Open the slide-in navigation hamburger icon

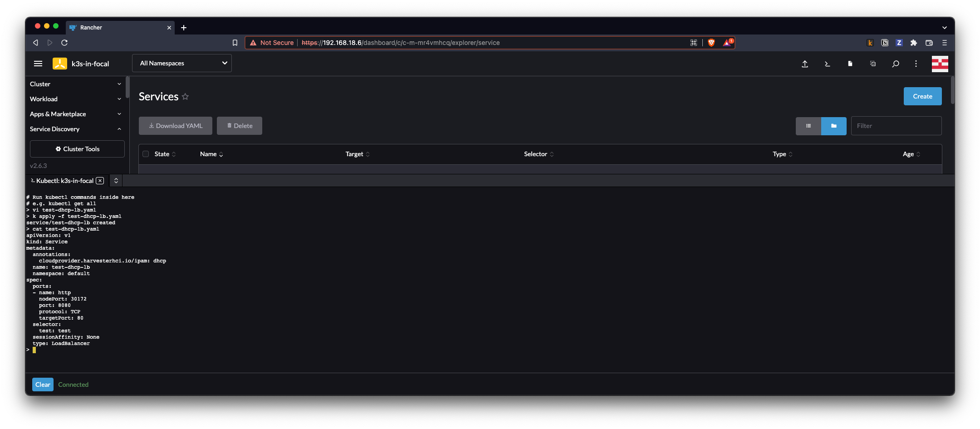38,64
